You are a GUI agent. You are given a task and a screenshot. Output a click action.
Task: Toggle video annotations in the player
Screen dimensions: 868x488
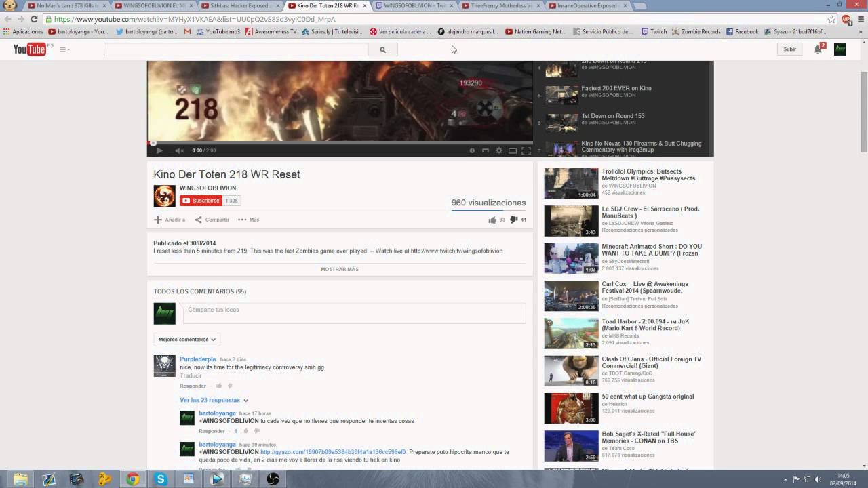tap(472, 150)
